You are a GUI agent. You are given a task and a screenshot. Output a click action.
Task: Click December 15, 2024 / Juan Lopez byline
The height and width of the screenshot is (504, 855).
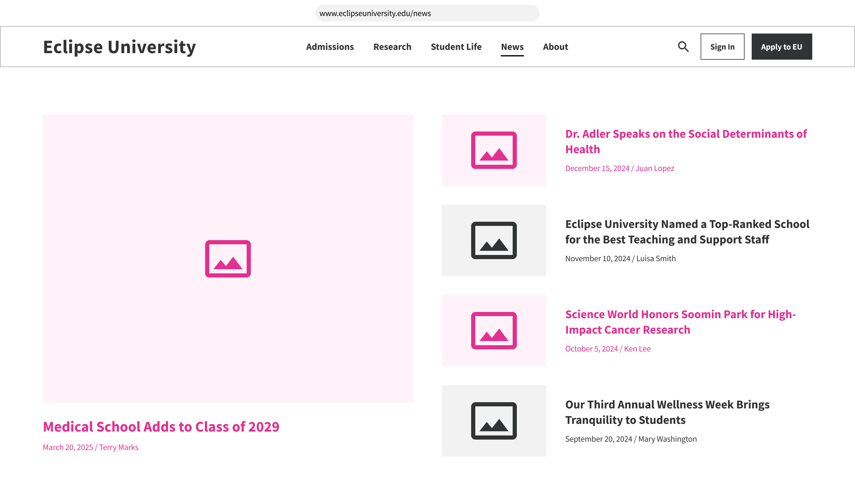click(x=620, y=168)
